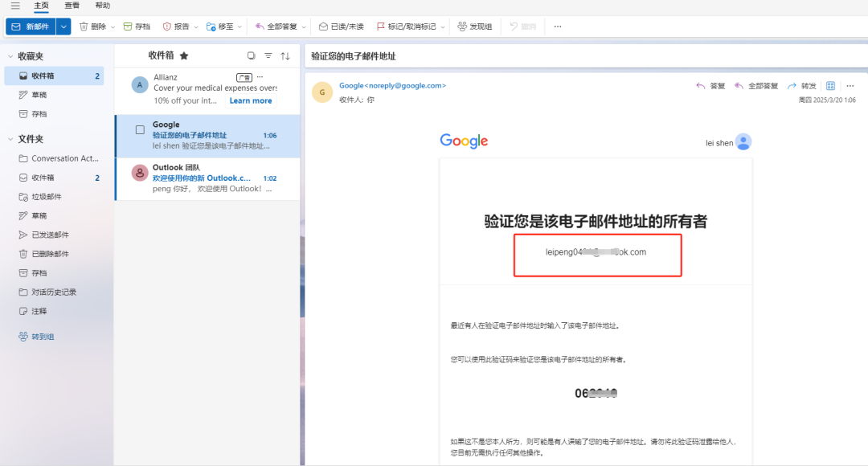Compose with the 新邮件 button
Viewport: 868px width, 466px height.
point(31,27)
